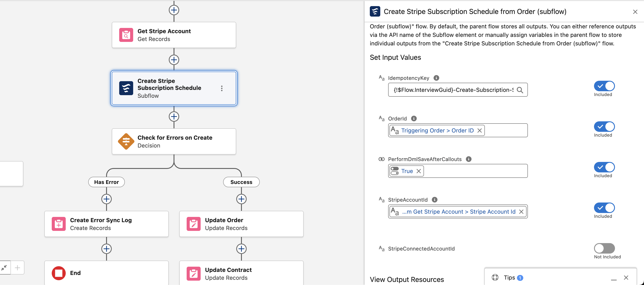Viewport: 644px width, 285px height.
Task: Select the red End element icon
Action: (59, 273)
